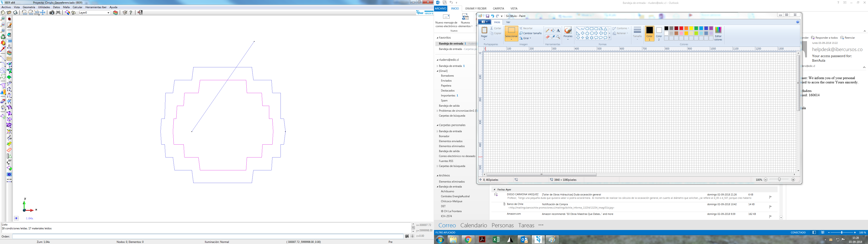
Task: Select the Eraser tool in Paint
Action: tap(547, 37)
